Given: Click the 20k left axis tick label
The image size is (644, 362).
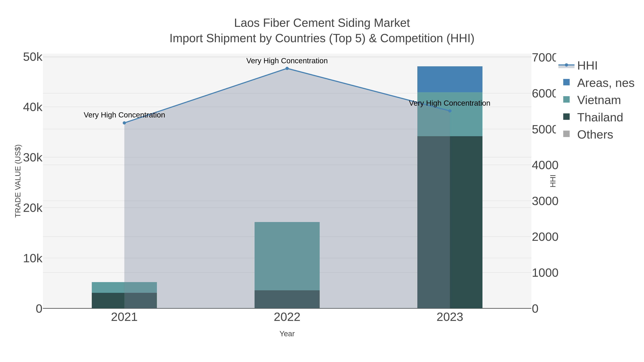Looking at the screenshot, I should coord(33,208).
